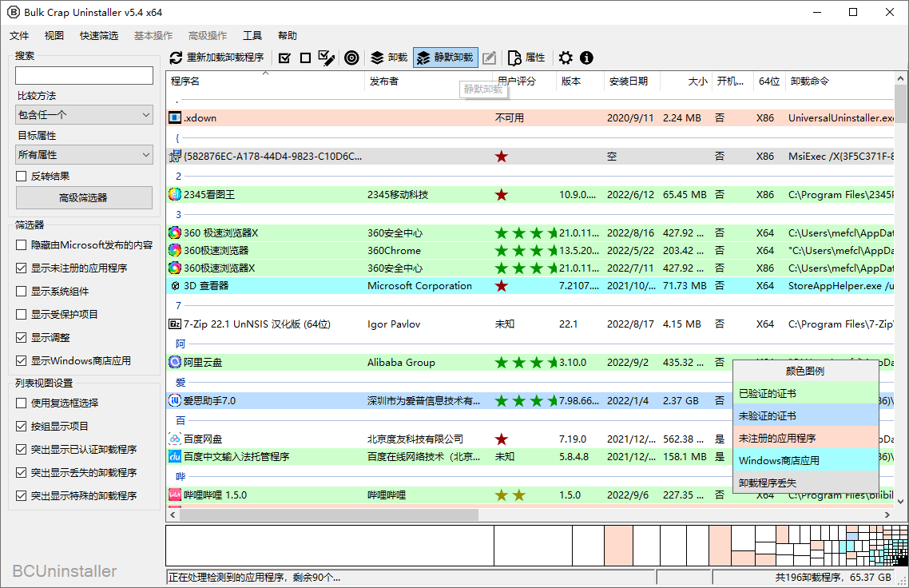This screenshot has height=588, width=909.
Task: Open the 高级操作 menu
Action: point(208,35)
